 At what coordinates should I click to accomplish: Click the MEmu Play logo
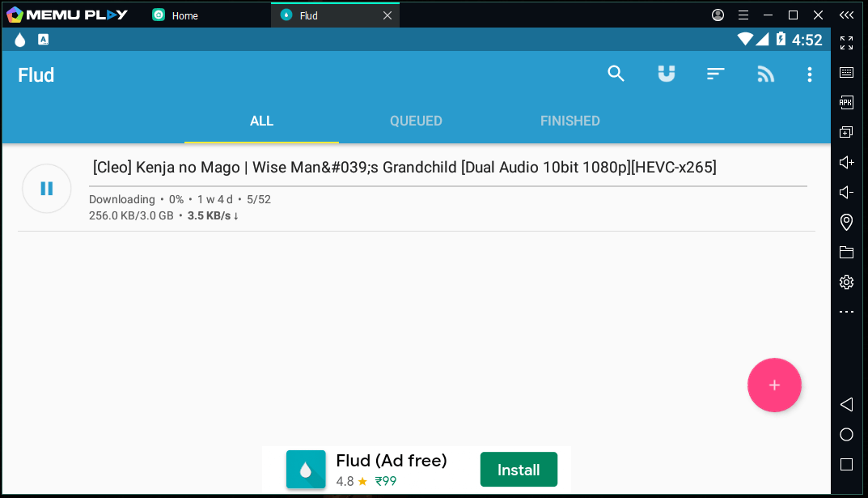click(67, 15)
